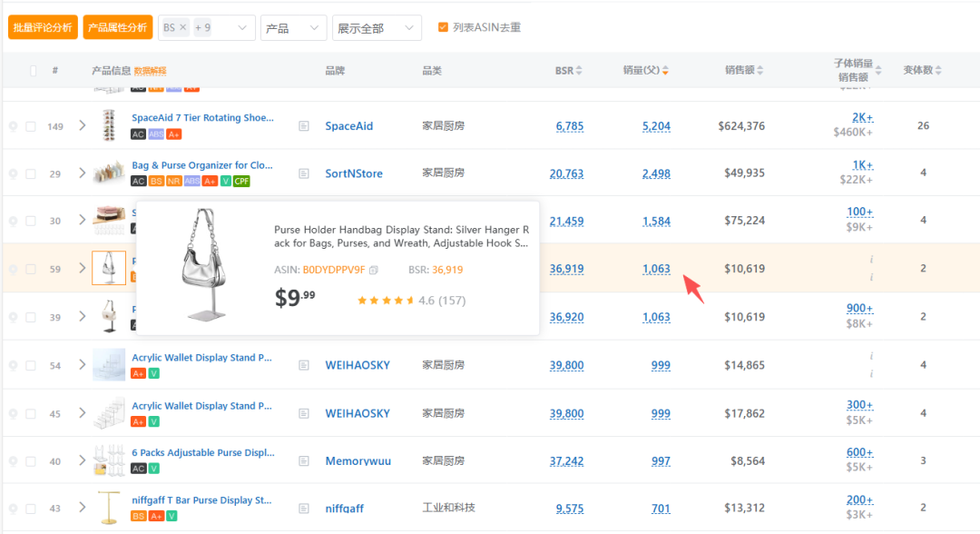Click the 批量评论分析 button

[43, 27]
